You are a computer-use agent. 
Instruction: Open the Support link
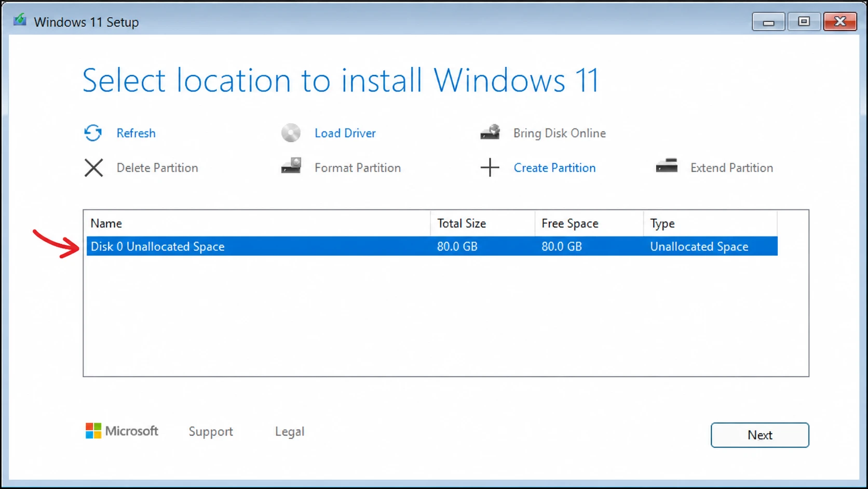click(x=211, y=432)
